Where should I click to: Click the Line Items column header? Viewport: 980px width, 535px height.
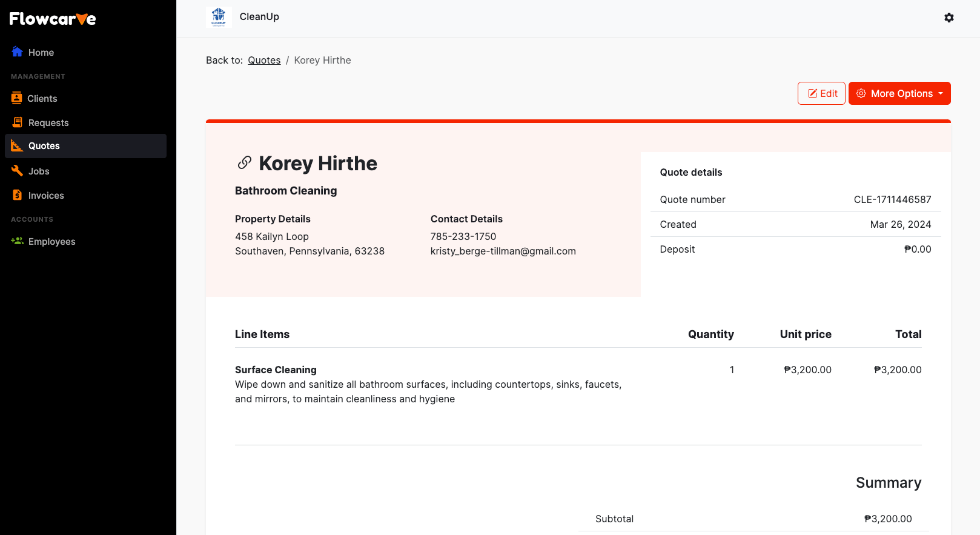click(262, 334)
